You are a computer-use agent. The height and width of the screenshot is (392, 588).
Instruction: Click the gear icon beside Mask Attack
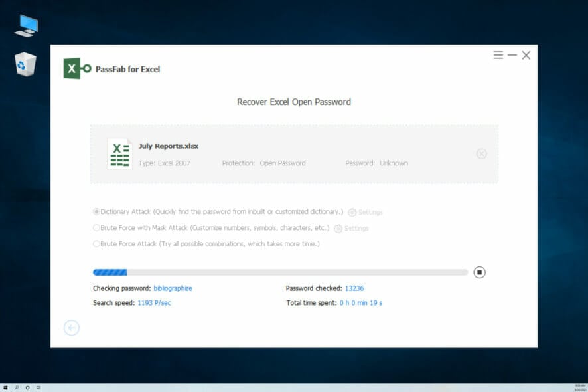pyautogui.click(x=338, y=229)
